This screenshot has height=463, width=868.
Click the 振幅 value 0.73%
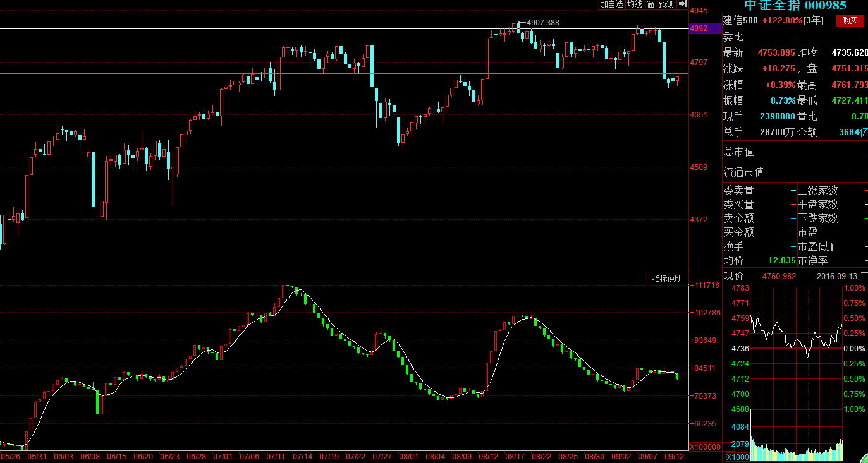coord(783,100)
